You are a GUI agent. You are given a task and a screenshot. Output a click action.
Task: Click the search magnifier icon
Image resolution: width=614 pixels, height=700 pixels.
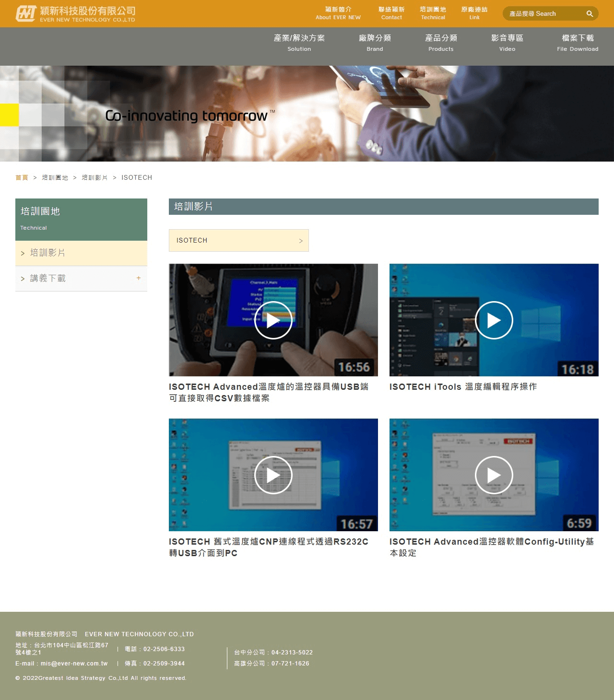590,13
